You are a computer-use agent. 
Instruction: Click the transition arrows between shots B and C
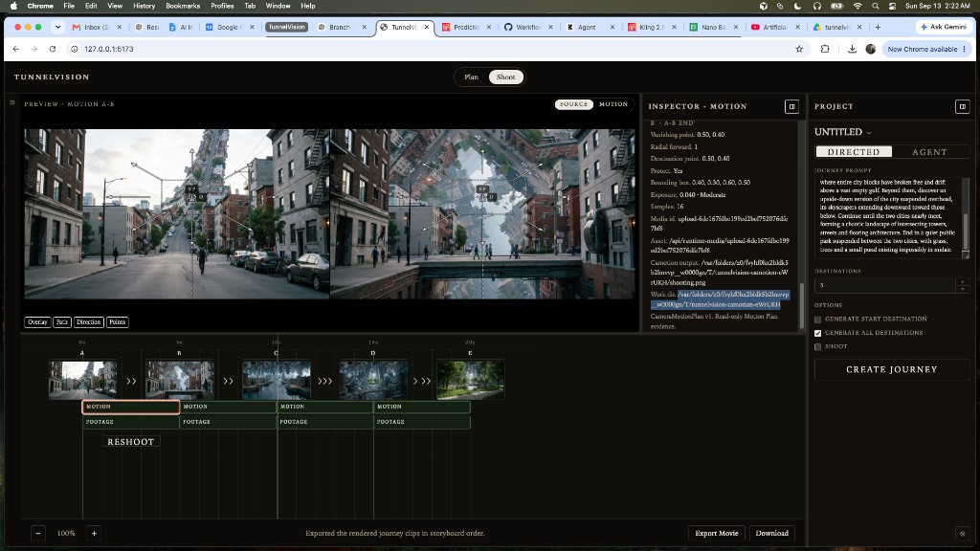[x=228, y=381]
